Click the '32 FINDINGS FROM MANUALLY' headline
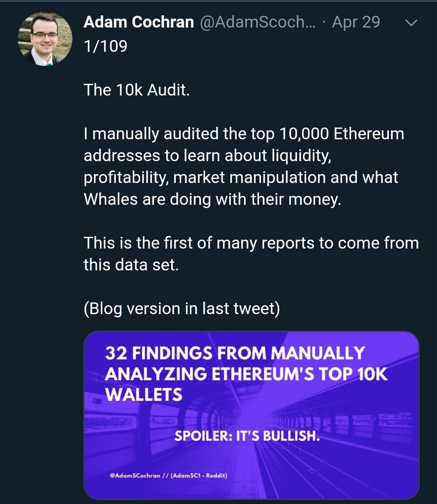437x504 pixels. pos(235,353)
